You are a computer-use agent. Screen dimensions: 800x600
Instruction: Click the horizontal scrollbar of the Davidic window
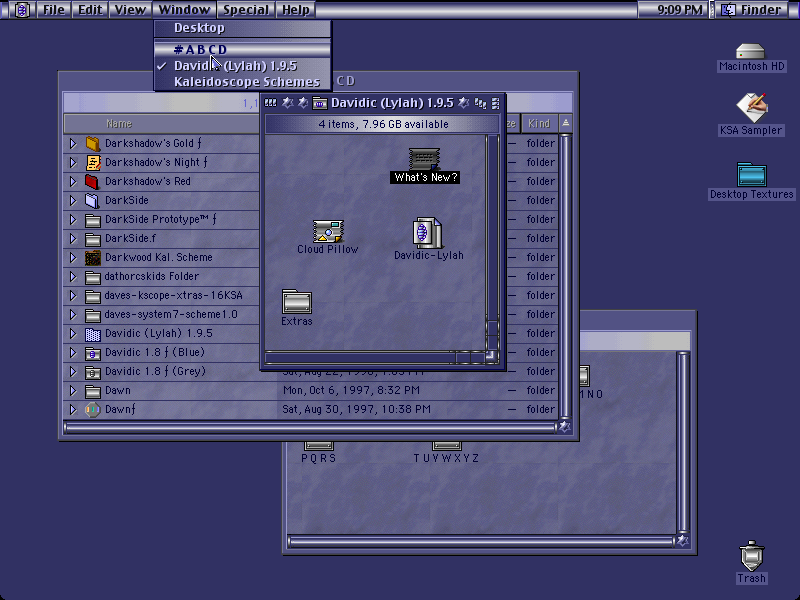[374, 356]
